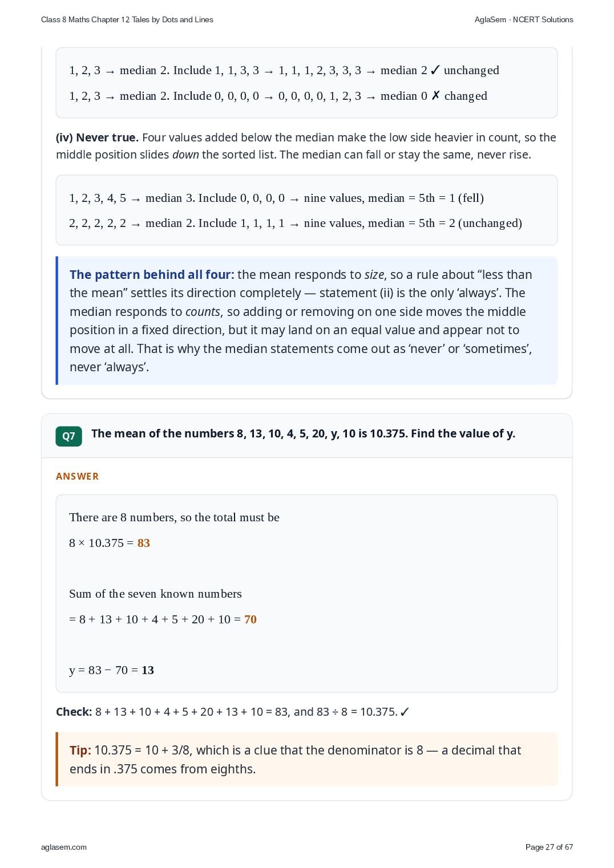Click the 'Tip:' heading in the orange box
Image resolution: width=614 pixels, height=868 pixels.
pos(80,750)
